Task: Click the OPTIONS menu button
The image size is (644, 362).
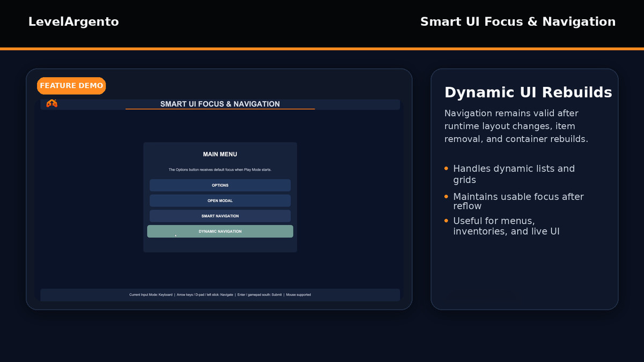Action: (220, 185)
